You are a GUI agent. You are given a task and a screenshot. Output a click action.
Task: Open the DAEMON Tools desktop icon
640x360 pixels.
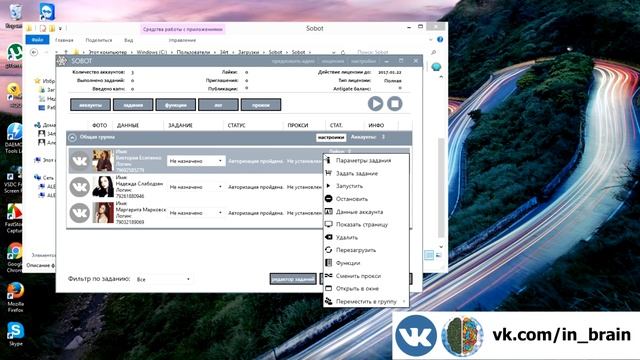(15, 138)
